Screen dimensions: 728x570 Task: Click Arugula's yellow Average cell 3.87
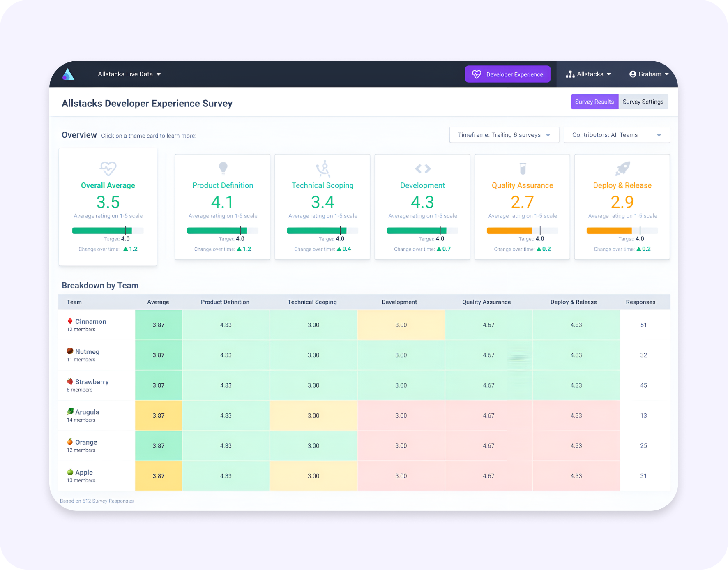click(159, 415)
